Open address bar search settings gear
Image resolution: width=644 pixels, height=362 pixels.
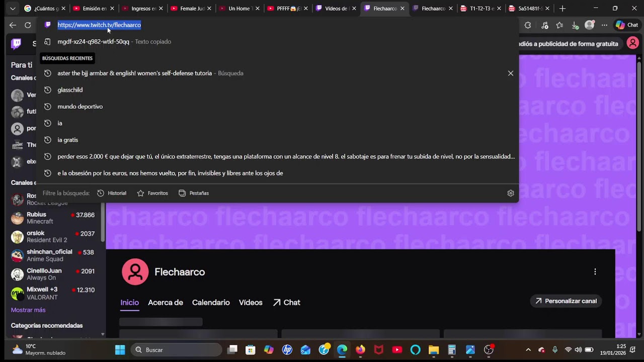click(511, 193)
